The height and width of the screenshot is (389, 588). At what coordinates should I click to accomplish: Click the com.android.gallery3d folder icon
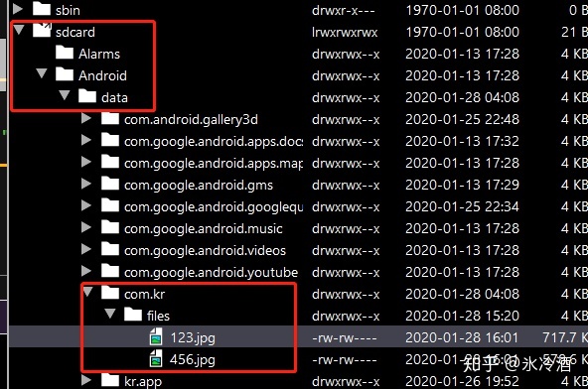click(x=110, y=118)
